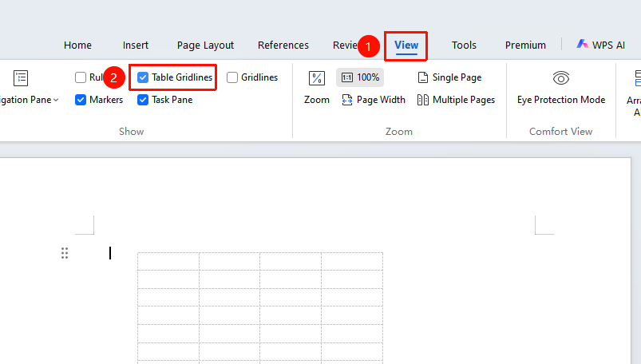This screenshot has height=364, width=641.
Task: Set zoom to 100% button
Action: (x=360, y=77)
